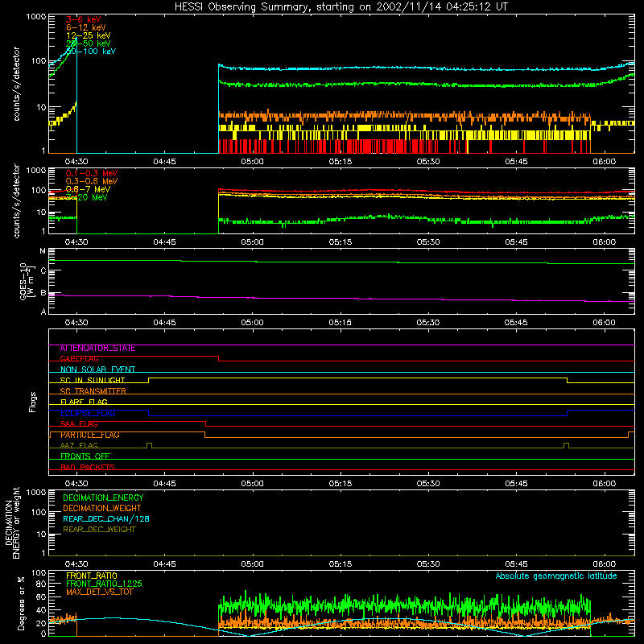This screenshot has width=644, height=644.
Task: Click the PARTICLE_FLAG label
Action: (x=90, y=435)
